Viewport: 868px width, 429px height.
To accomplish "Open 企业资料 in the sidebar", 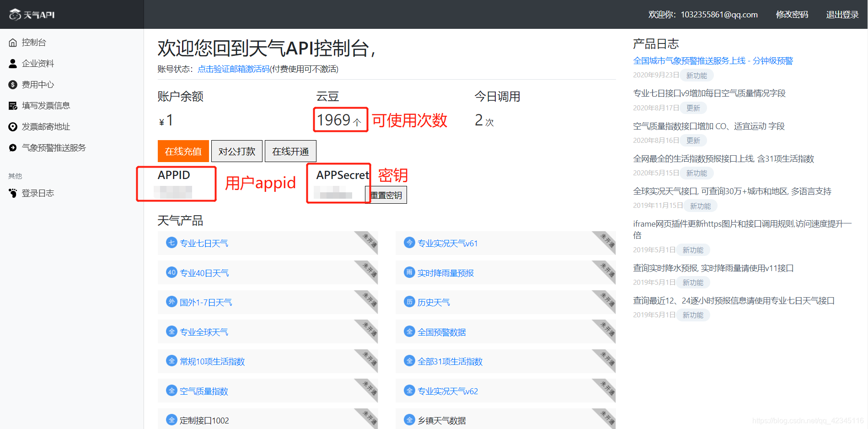I will click(x=38, y=64).
